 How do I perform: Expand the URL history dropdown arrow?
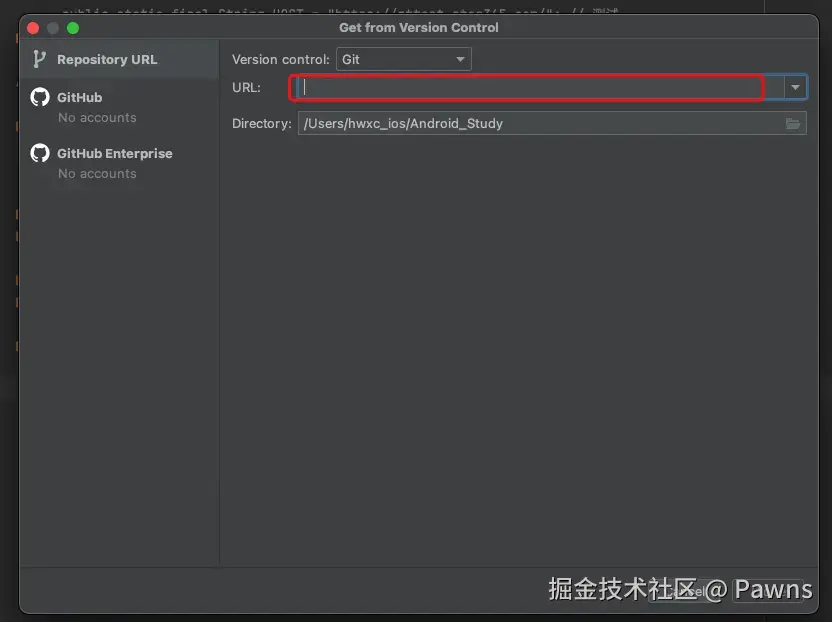click(795, 88)
